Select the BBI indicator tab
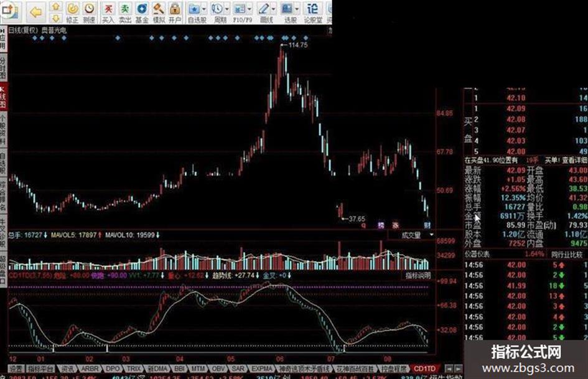Image resolution: width=588 pixels, height=379 pixels. (180, 369)
